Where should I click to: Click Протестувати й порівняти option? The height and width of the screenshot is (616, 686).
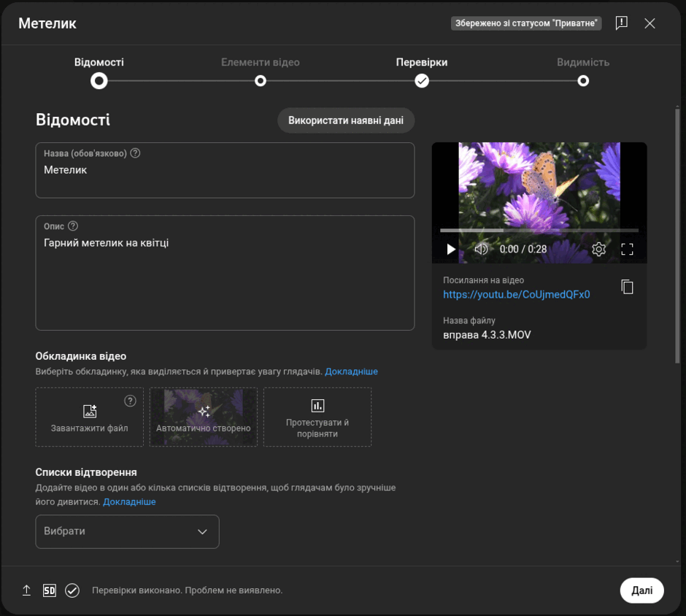click(317, 417)
